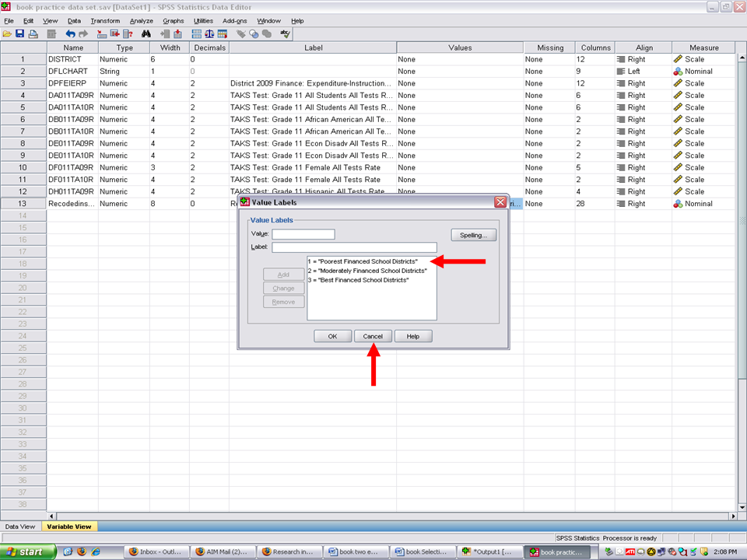Click the Split File icon in toolbar
Viewport: 747px width, 560px height.
click(x=196, y=34)
